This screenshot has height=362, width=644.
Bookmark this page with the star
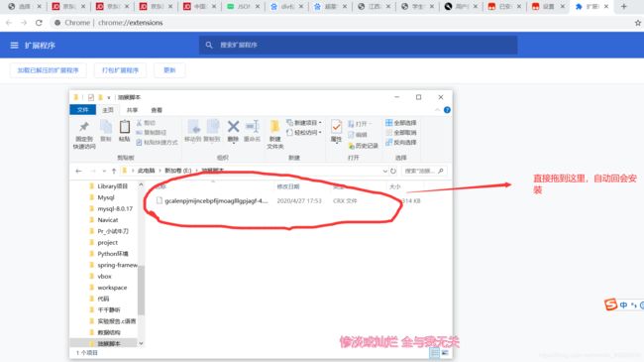point(638,23)
